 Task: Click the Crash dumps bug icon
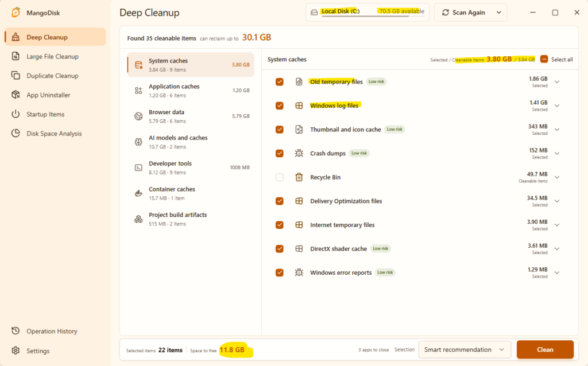tap(299, 153)
